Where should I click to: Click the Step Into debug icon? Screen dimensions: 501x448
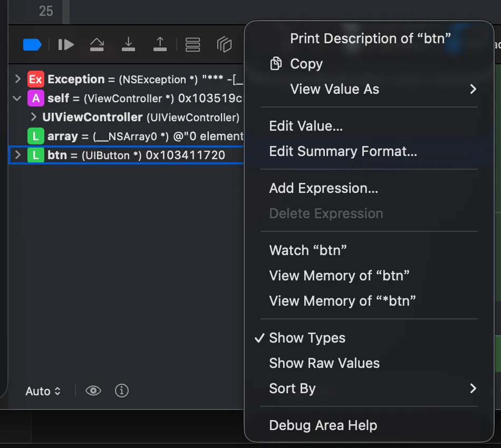pyautogui.click(x=128, y=45)
